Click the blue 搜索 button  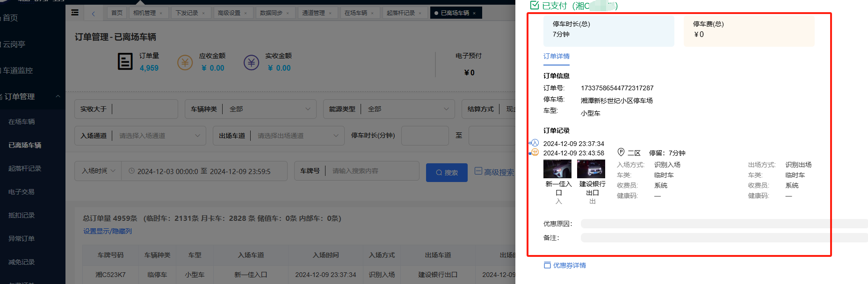[447, 173]
